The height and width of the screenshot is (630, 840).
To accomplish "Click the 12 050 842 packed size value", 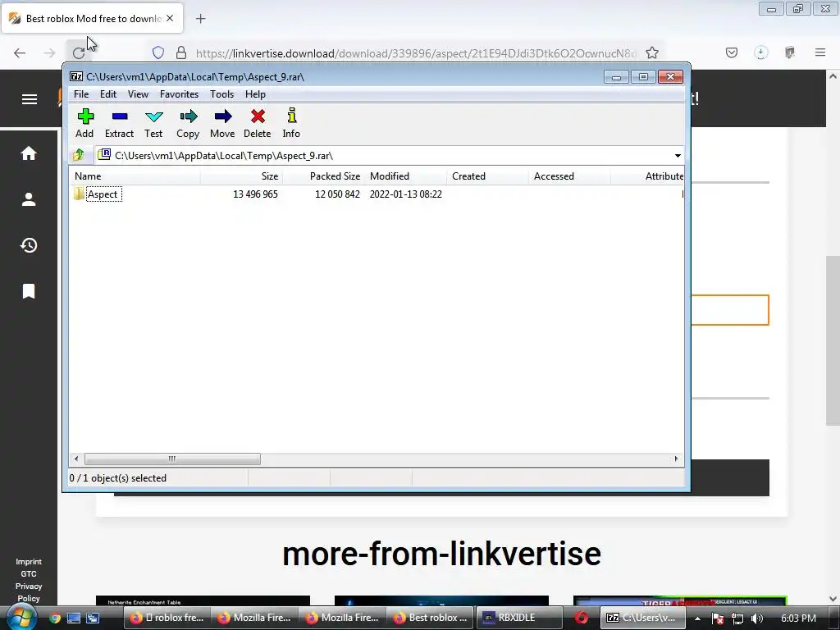I will [x=337, y=194].
